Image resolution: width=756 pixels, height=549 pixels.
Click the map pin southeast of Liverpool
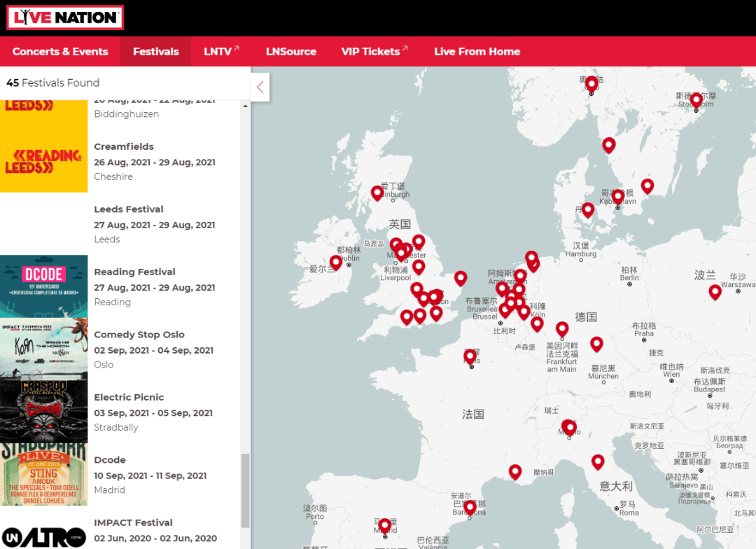419,267
